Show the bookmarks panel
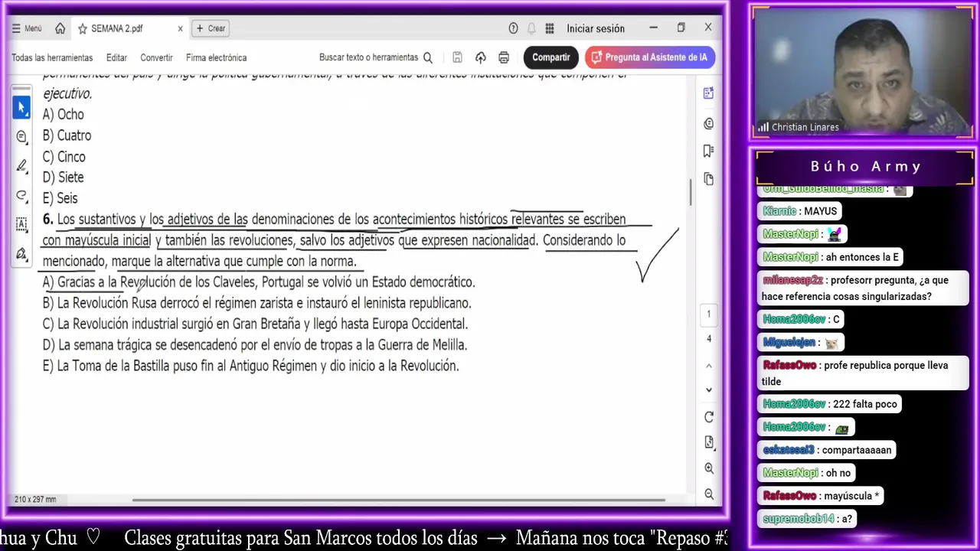This screenshot has height=551, width=980. pos(708,151)
